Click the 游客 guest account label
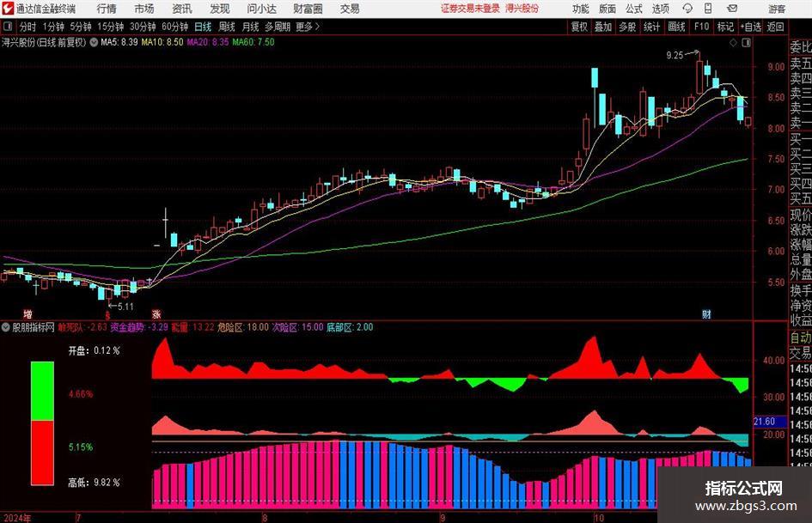This screenshot has height=523, width=812. pos(777,9)
